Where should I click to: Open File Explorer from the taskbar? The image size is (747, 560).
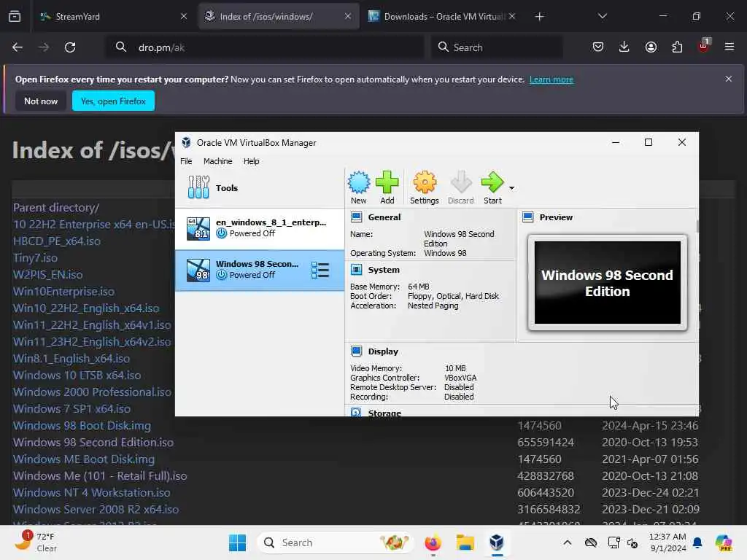[465, 542]
